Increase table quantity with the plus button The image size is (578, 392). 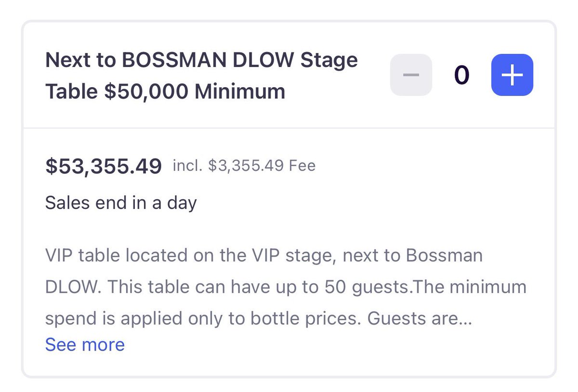pos(512,75)
